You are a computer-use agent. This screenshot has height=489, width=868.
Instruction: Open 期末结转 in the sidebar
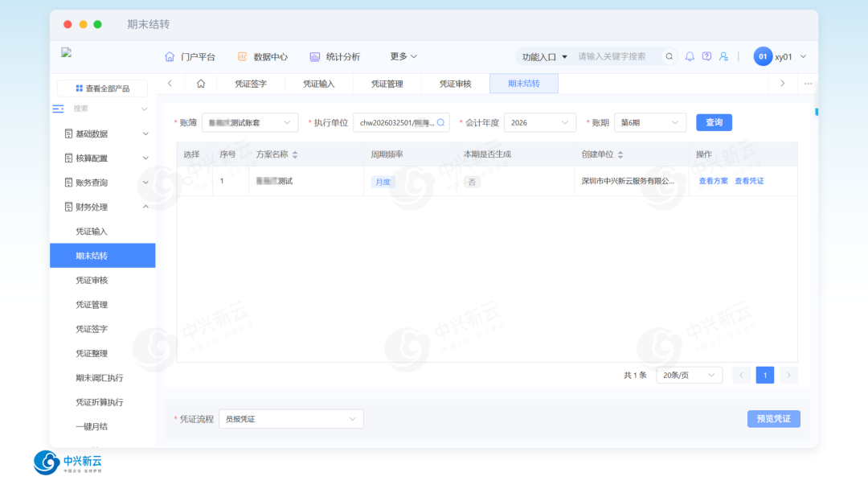pos(102,256)
